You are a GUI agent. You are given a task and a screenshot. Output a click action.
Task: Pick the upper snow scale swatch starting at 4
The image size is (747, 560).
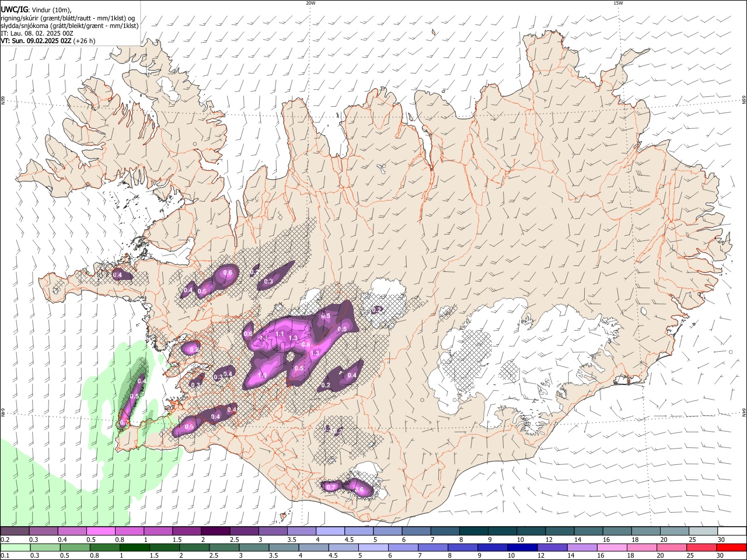[x=329, y=531]
